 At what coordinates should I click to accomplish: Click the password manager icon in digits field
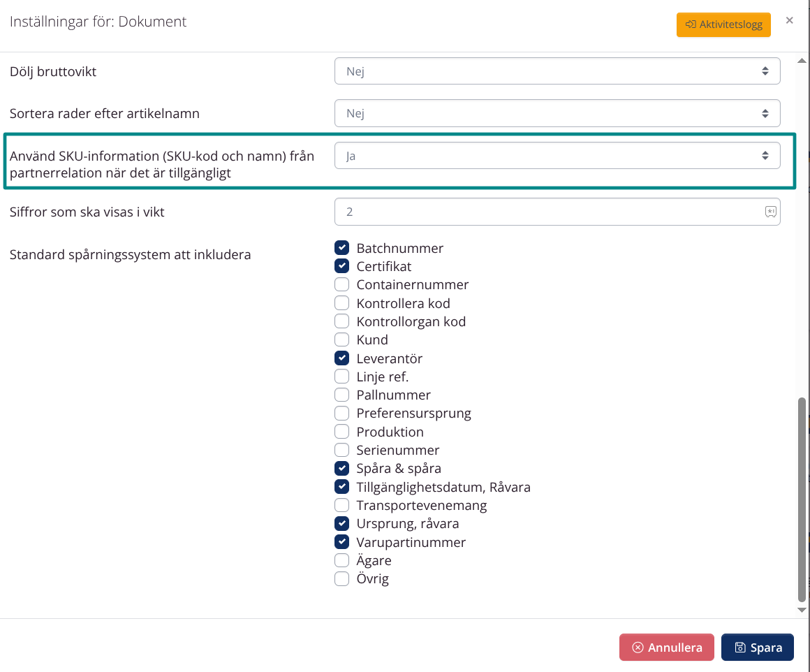770,212
